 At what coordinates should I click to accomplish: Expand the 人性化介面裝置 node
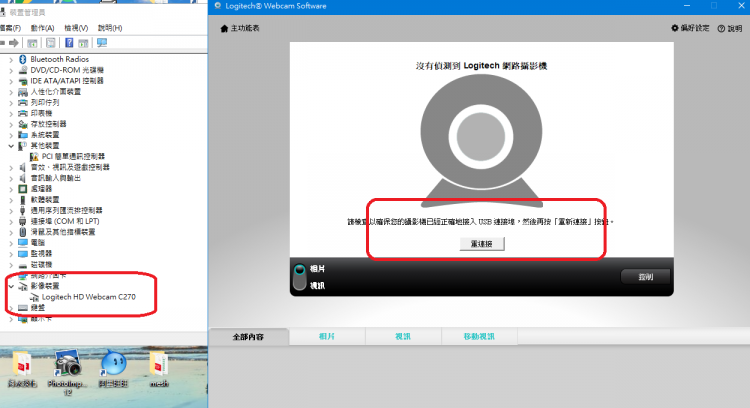11,92
